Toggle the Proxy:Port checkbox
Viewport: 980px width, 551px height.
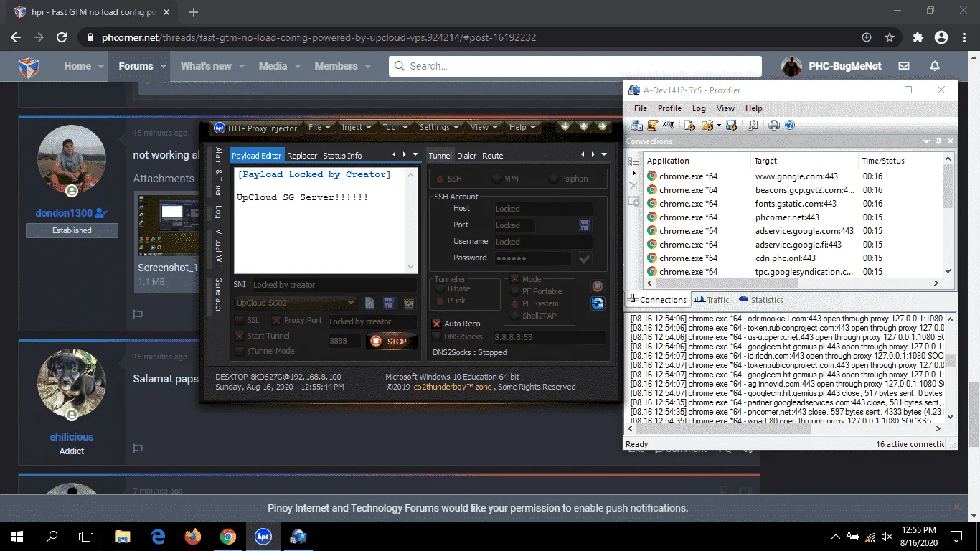click(x=276, y=321)
